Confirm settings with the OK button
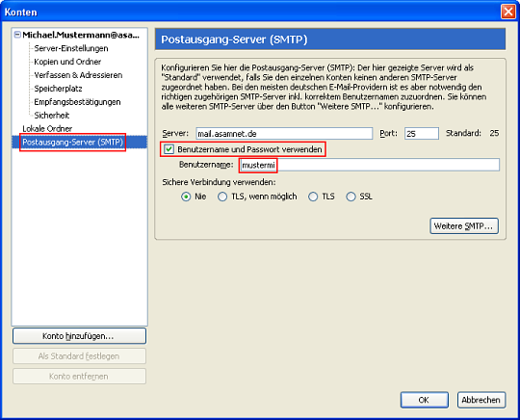 [x=424, y=400]
